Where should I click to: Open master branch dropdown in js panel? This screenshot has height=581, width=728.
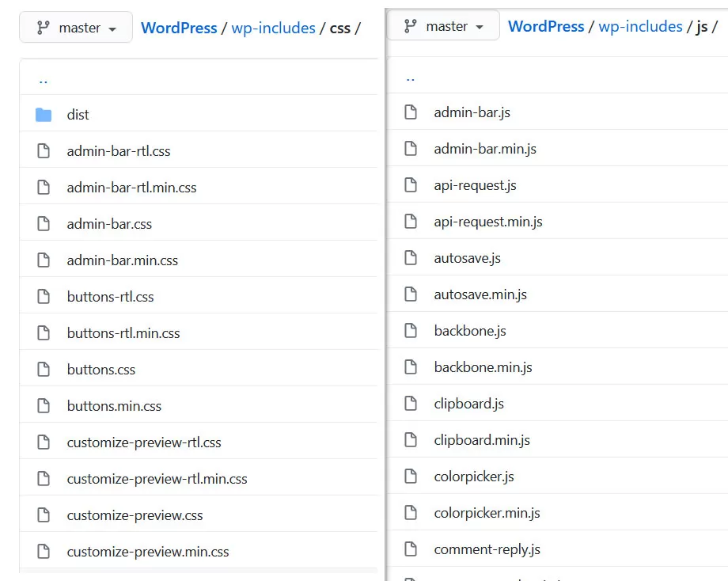[443, 26]
